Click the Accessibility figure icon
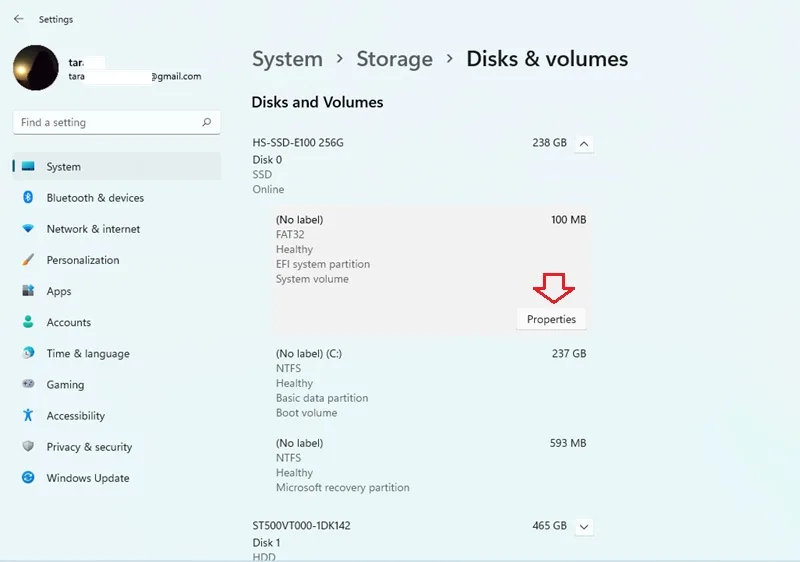The width and height of the screenshot is (800, 562). pos(28,415)
